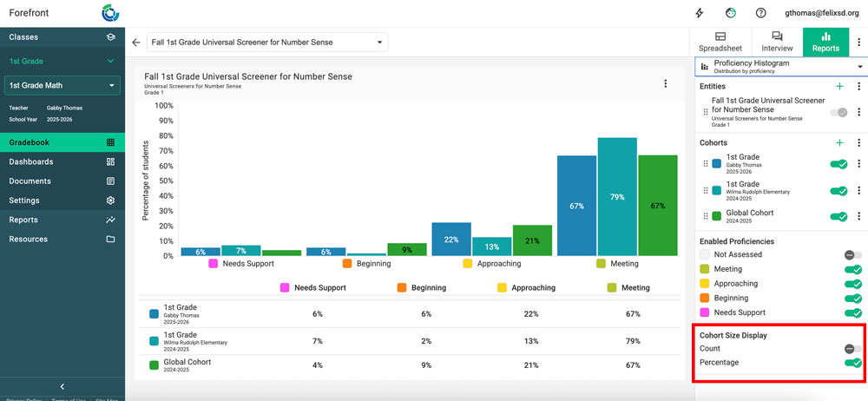Click the lightning bolt icon in header
The width and height of the screenshot is (868, 401).
click(700, 13)
